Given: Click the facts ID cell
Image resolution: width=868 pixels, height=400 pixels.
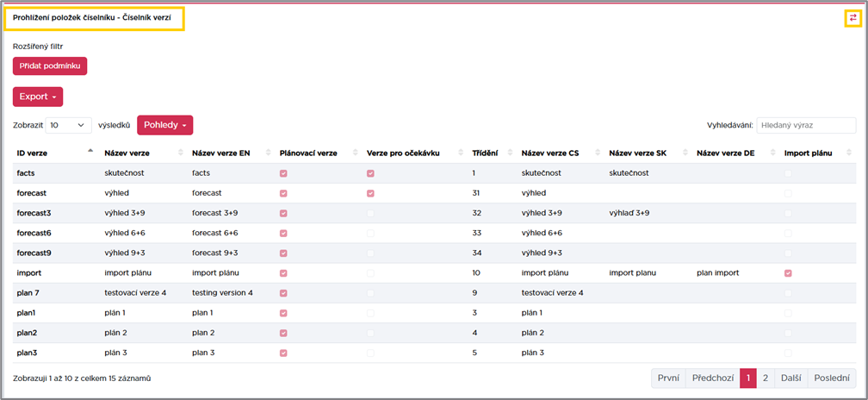Looking at the screenshot, I should (57, 173).
